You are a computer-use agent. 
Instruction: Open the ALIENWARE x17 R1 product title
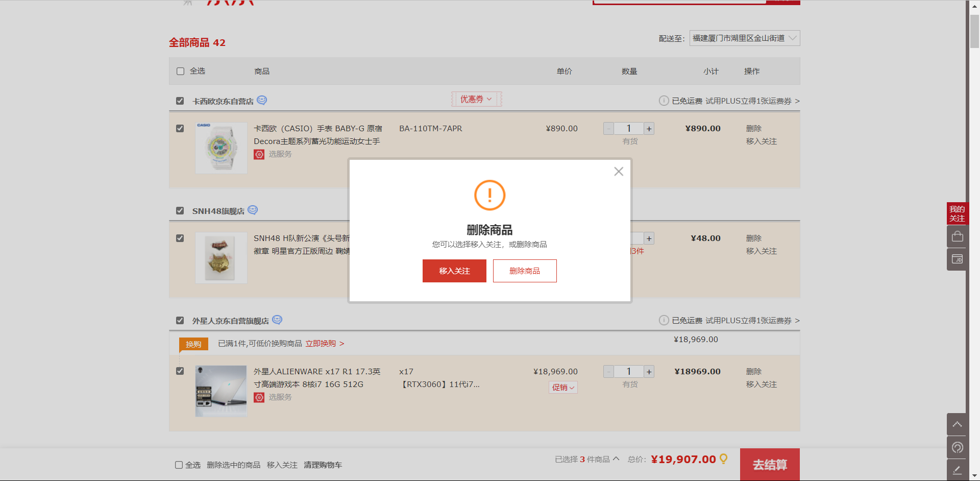(317, 378)
